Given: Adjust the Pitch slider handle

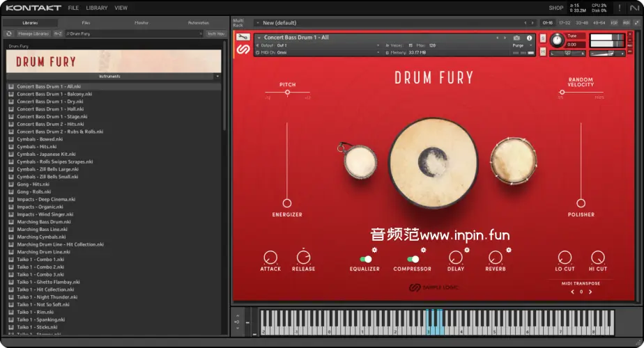Looking at the screenshot, I should [x=287, y=92].
